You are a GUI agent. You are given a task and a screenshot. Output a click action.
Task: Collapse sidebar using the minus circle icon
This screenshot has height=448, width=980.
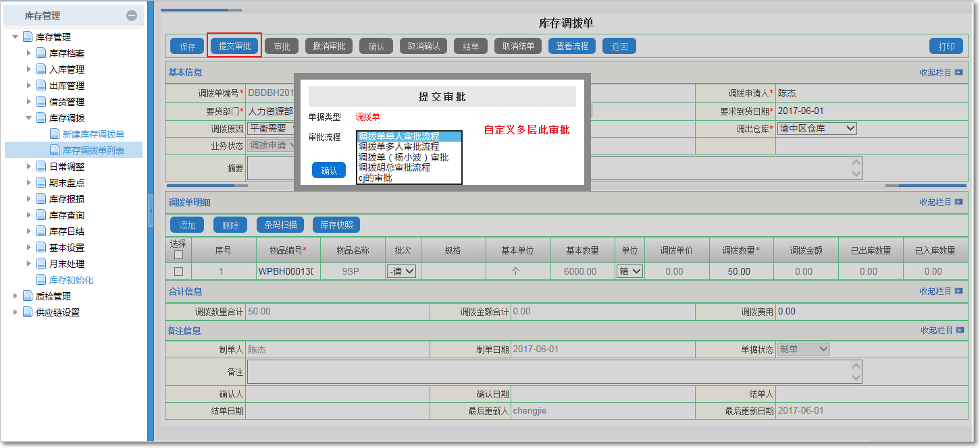point(132,16)
